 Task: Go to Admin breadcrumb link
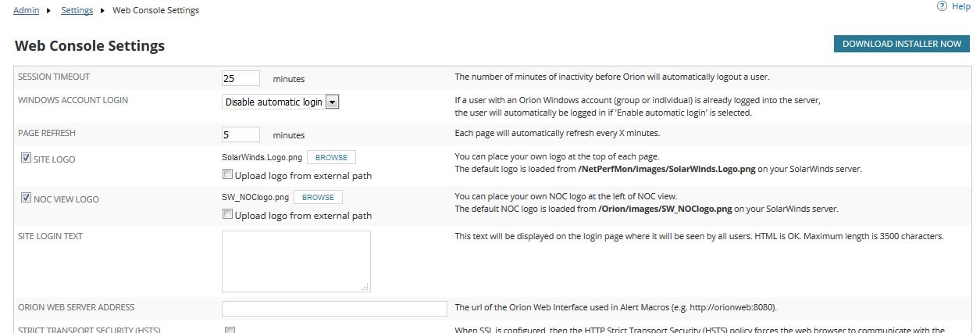27,10
